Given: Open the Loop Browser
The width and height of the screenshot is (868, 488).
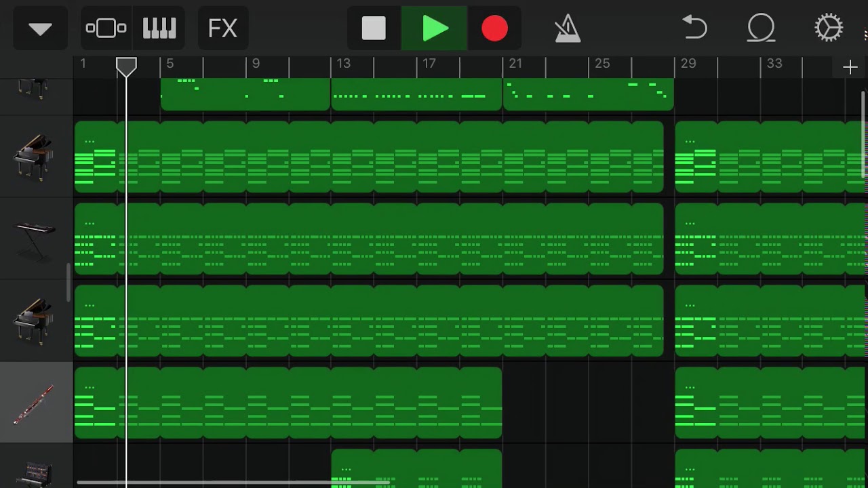Looking at the screenshot, I should pyautogui.click(x=762, y=28).
